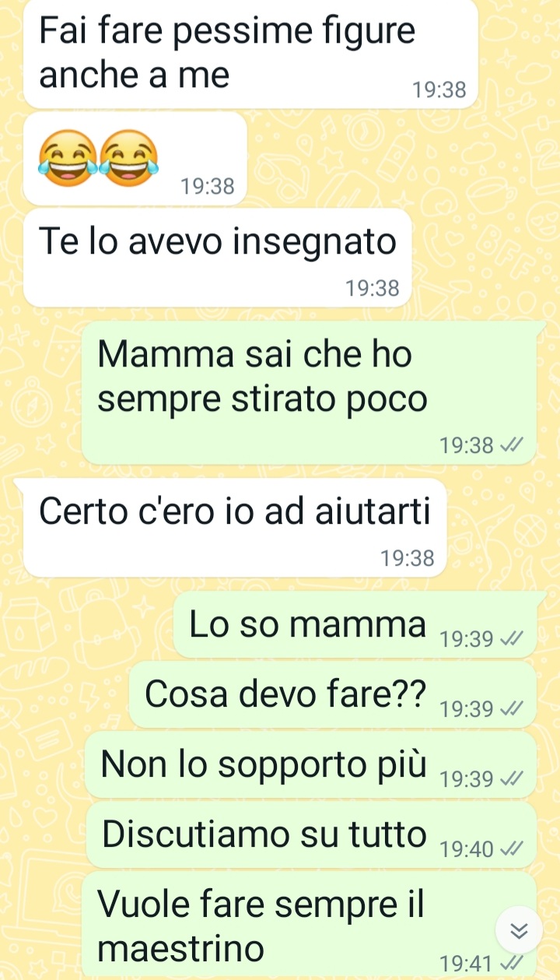Screen dimensions: 560x980
Task: Tap read checkmarks on 'Discutiamo su tutto'
Action: tap(510, 849)
